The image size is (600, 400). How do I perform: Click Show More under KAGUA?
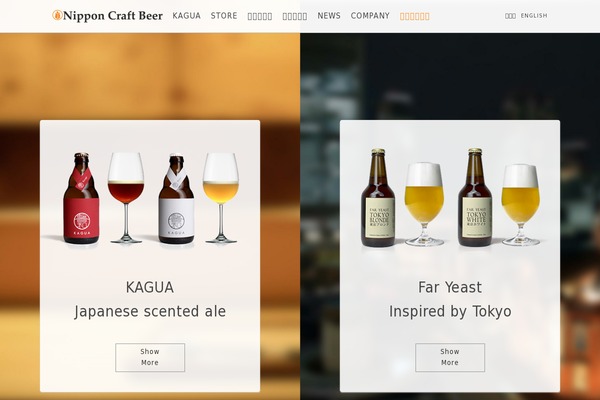tap(150, 357)
